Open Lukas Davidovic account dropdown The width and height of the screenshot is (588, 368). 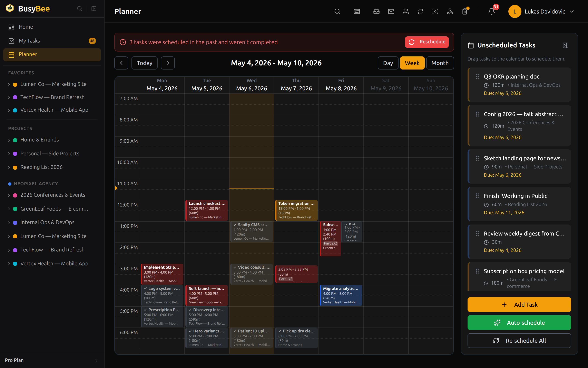(572, 11)
